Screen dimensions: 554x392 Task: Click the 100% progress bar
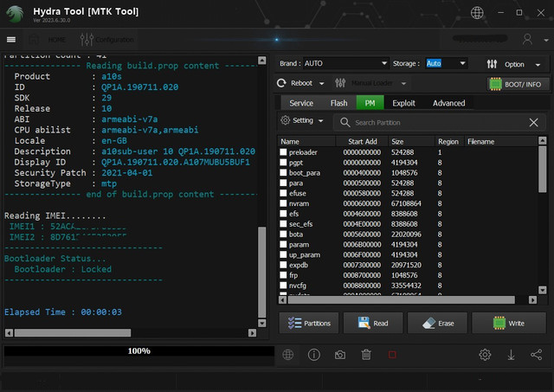click(138, 350)
